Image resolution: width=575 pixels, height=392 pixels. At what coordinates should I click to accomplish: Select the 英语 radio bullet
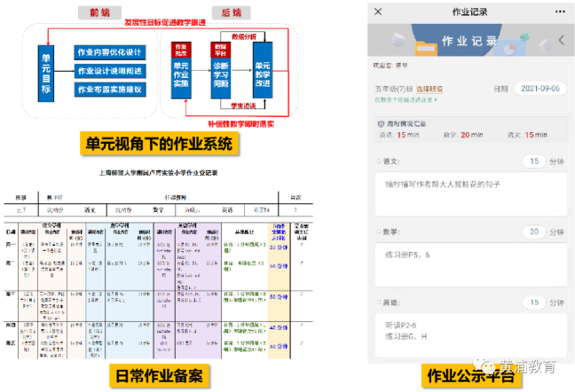click(379, 302)
